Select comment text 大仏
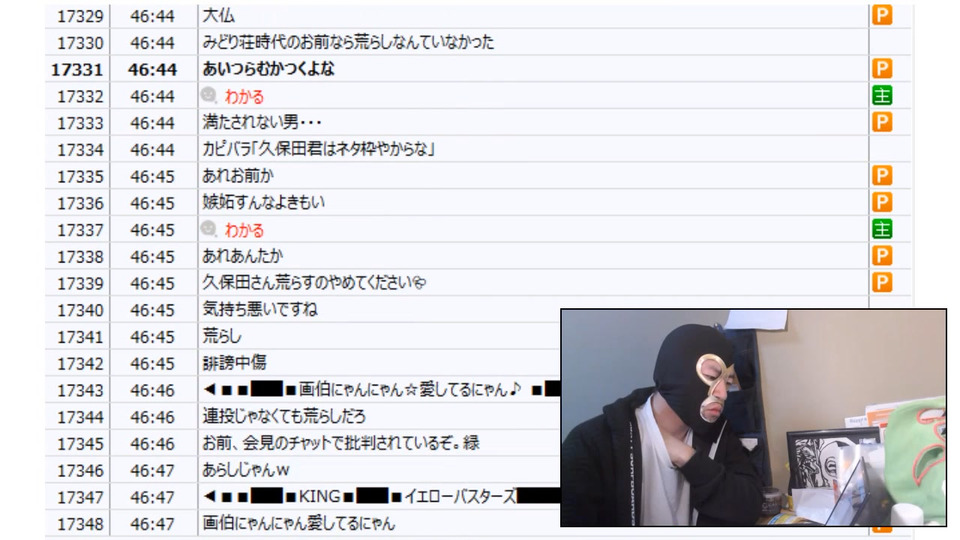The height and width of the screenshot is (540, 960). [219, 15]
